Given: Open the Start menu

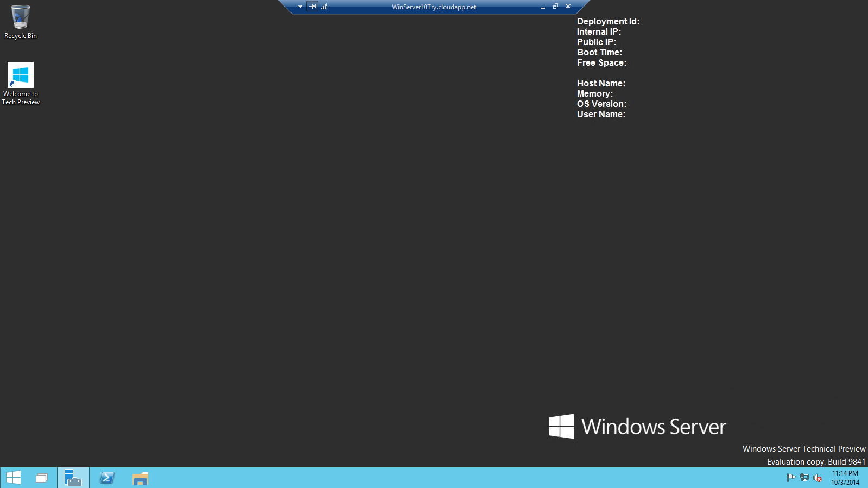Looking at the screenshot, I should (14, 478).
